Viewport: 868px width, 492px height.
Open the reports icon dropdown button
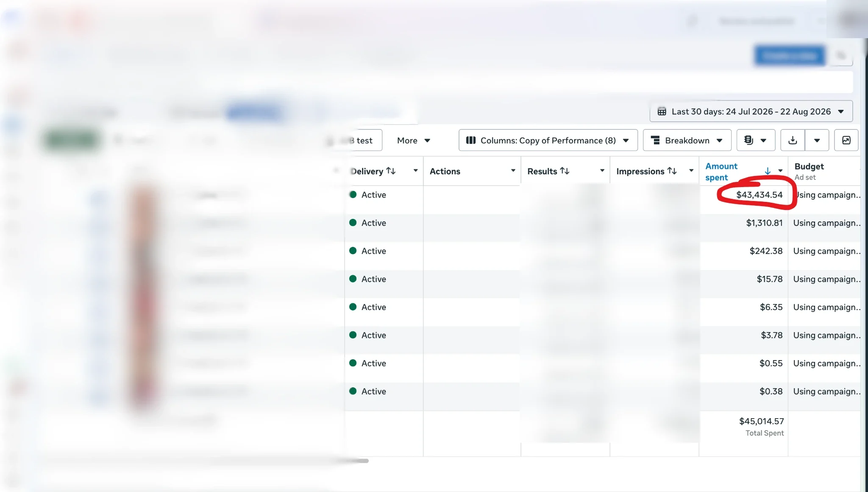(x=756, y=140)
